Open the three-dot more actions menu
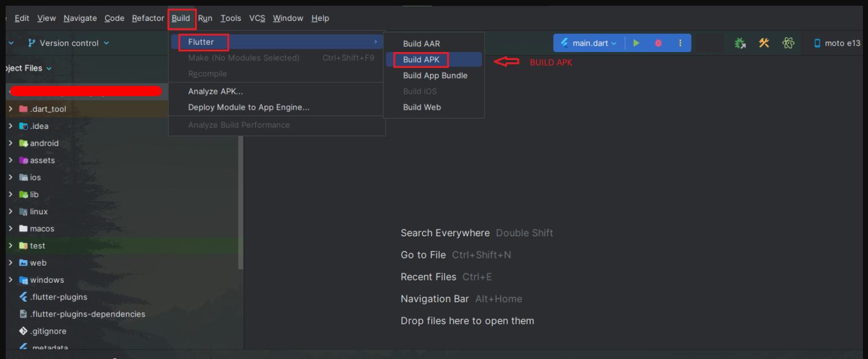This screenshot has height=359, width=868. coord(680,43)
